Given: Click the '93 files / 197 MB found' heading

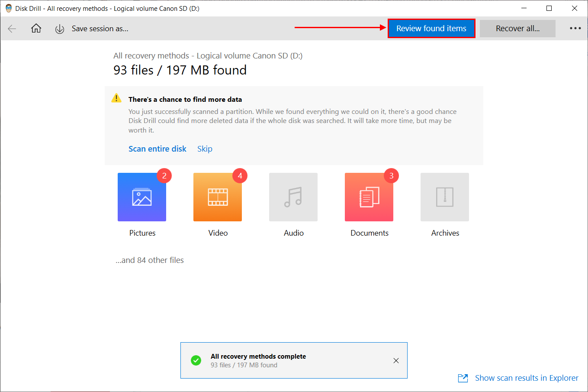Looking at the screenshot, I should click(x=180, y=70).
